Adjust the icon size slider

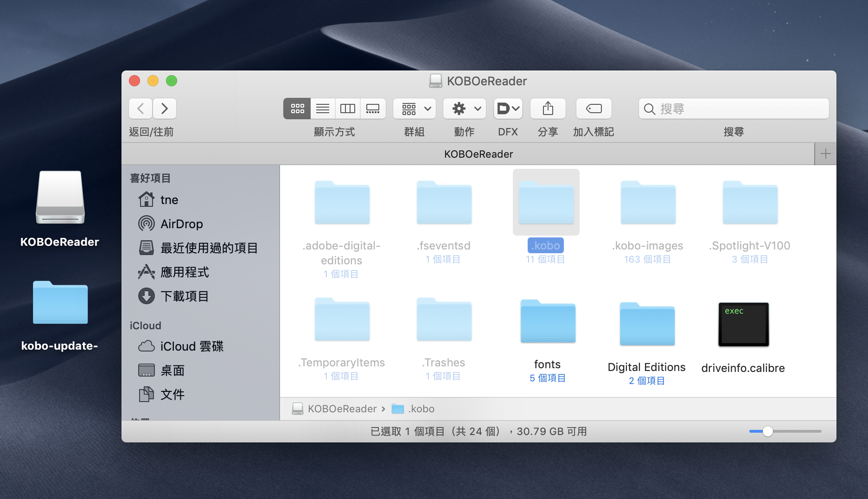(x=768, y=431)
